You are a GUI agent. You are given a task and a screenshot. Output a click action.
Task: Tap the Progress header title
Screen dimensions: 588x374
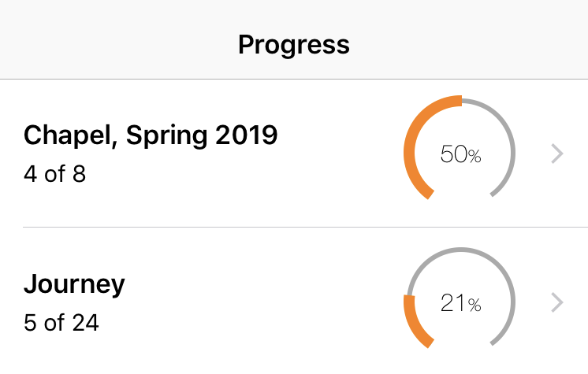[x=293, y=44]
